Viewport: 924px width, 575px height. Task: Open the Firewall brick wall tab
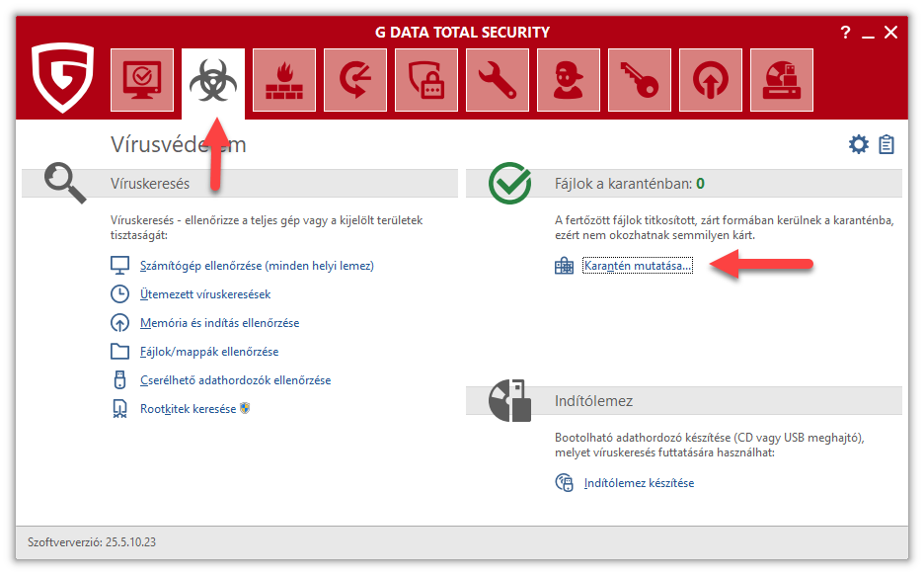point(284,80)
